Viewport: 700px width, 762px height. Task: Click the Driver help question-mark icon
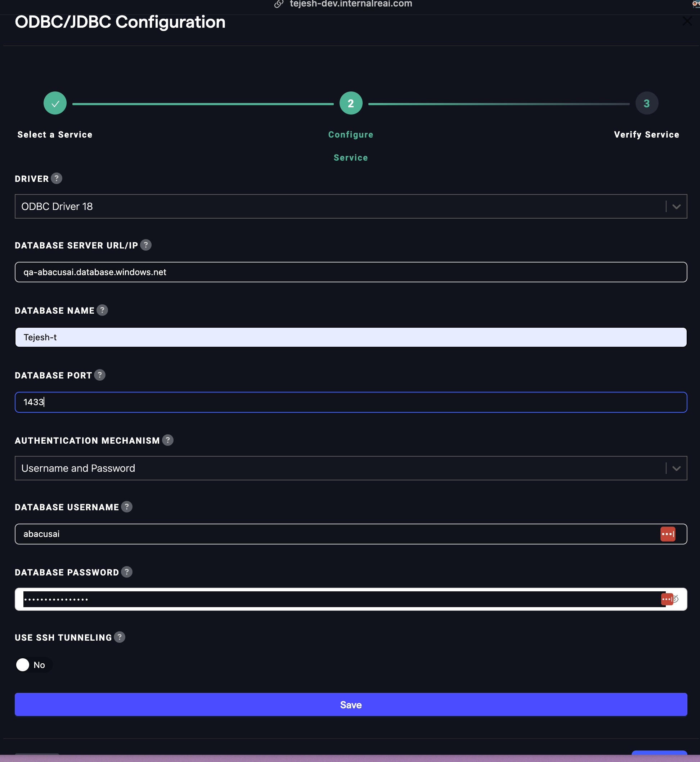(57, 178)
